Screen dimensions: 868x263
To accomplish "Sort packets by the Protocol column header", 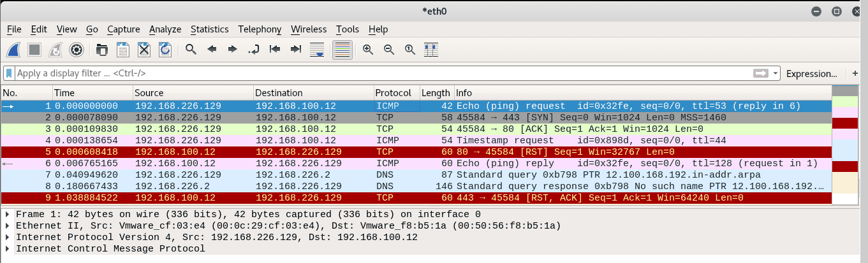I will [x=396, y=93].
